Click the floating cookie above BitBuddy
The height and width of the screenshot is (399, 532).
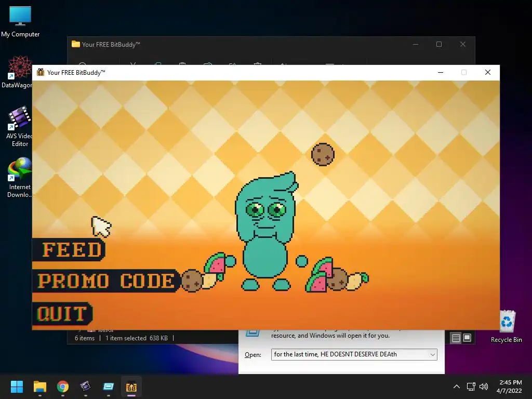[x=323, y=154]
